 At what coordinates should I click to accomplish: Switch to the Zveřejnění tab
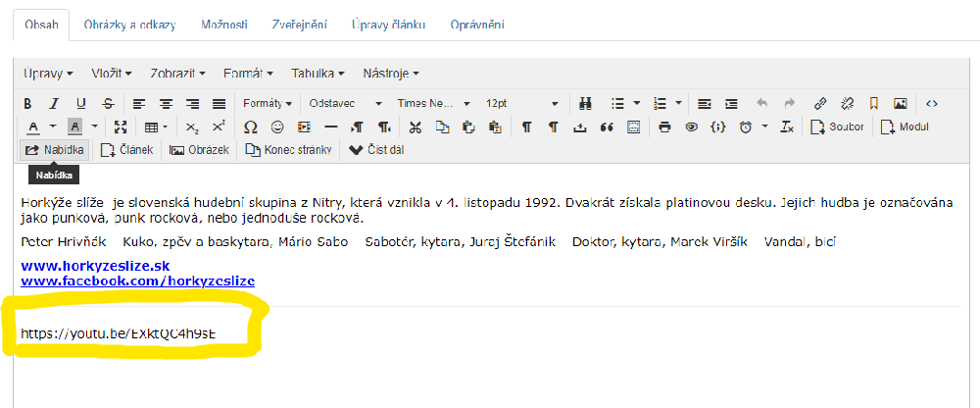(x=299, y=25)
